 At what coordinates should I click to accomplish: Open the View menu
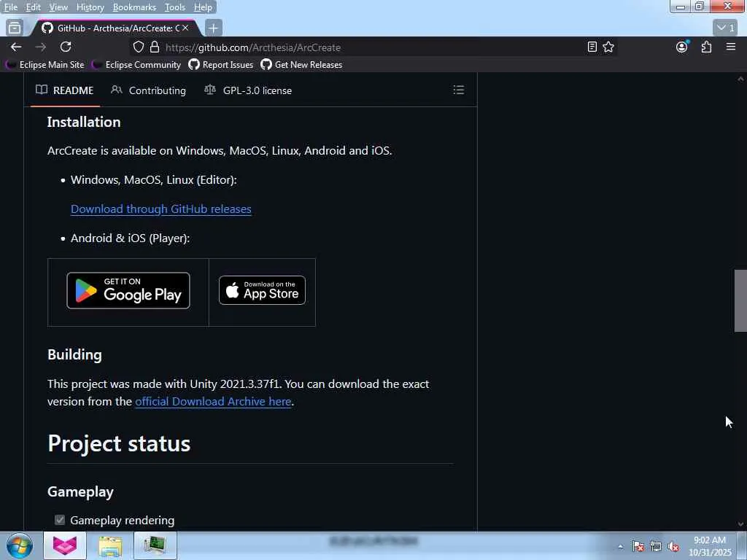(x=58, y=7)
